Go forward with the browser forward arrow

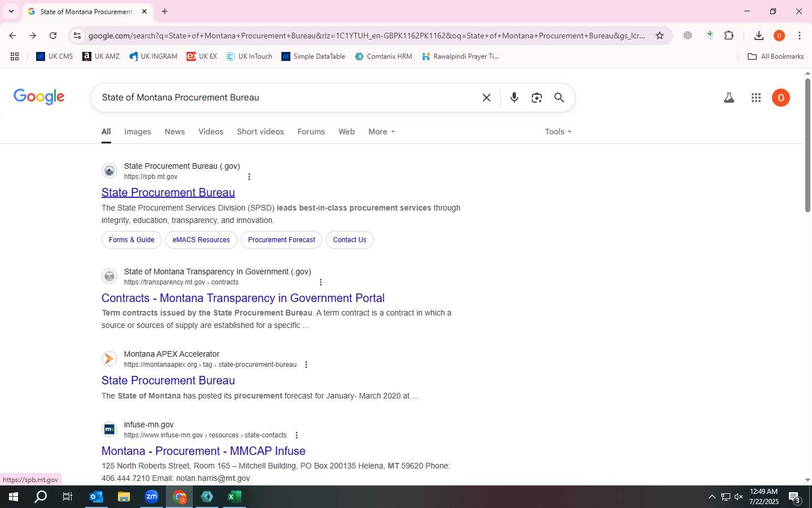pyautogui.click(x=33, y=36)
